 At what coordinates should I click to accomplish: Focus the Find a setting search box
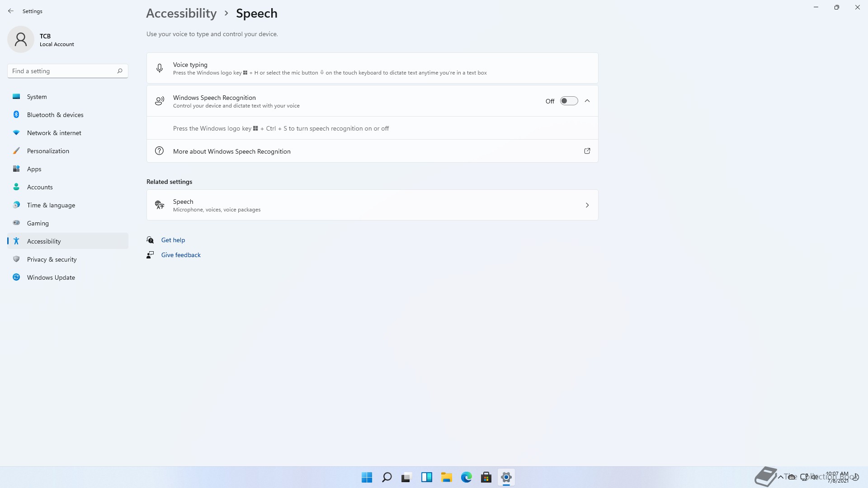(68, 71)
